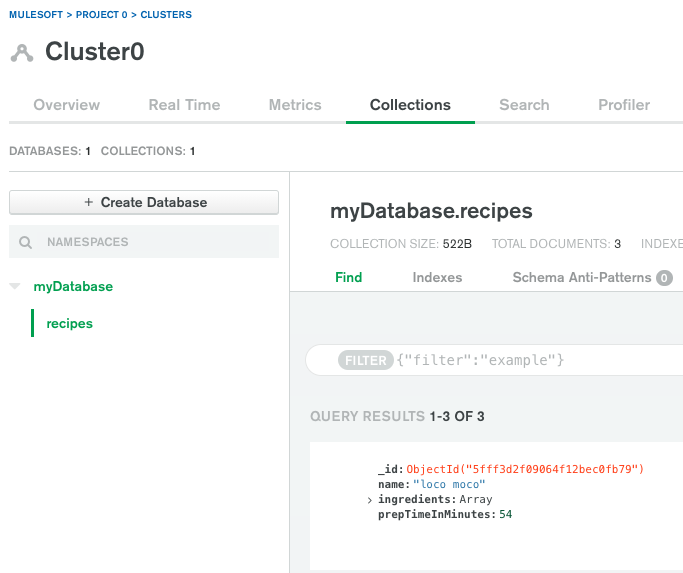The image size is (683, 573).
Task: Focus the NAMESPACES search field
Action: tap(144, 242)
